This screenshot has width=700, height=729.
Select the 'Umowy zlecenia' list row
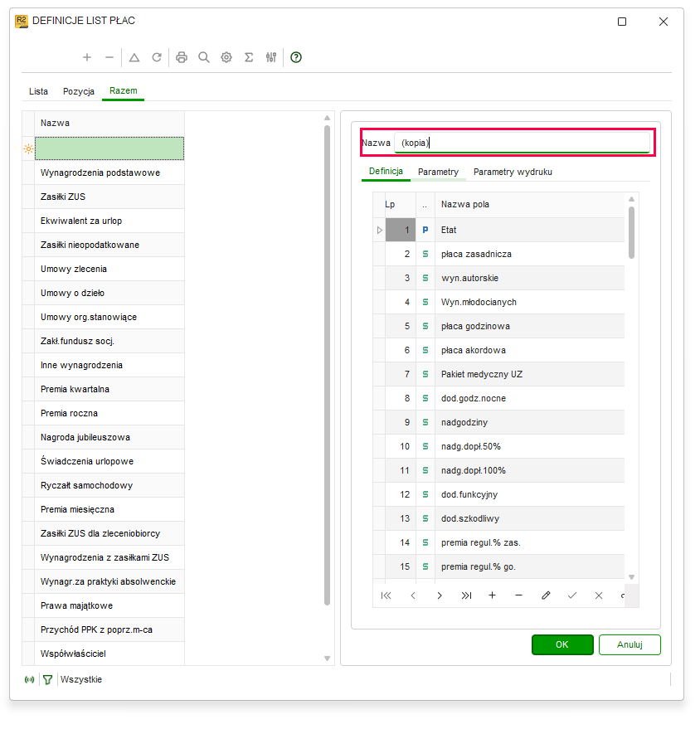coord(109,270)
